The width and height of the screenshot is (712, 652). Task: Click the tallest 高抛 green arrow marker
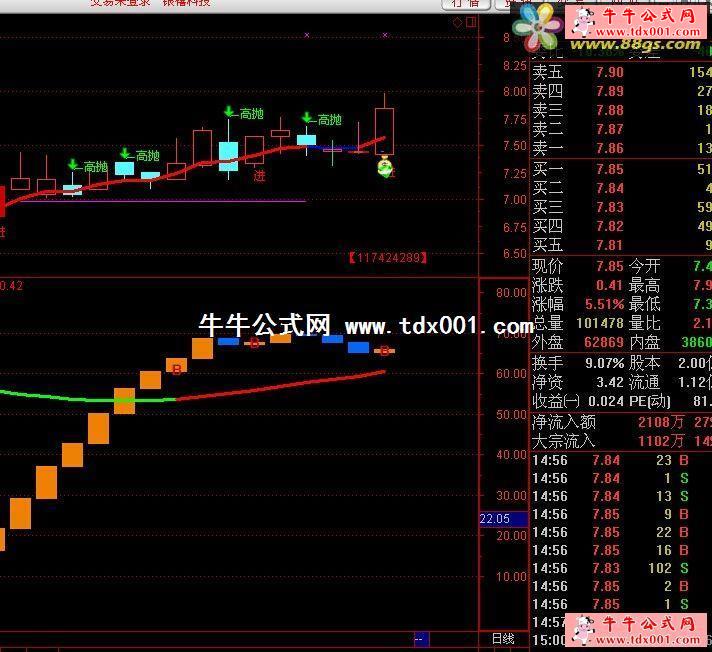click(x=229, y=113)
